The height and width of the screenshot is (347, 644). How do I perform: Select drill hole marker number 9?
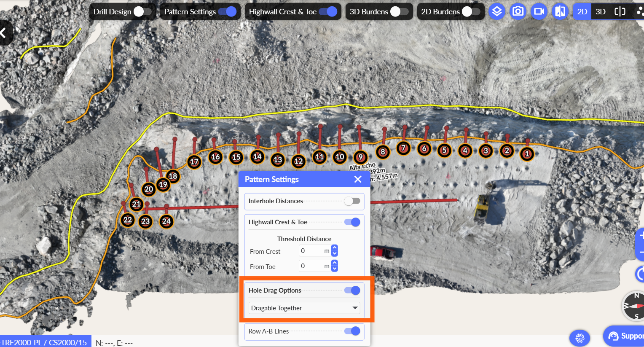coord(360,157)
